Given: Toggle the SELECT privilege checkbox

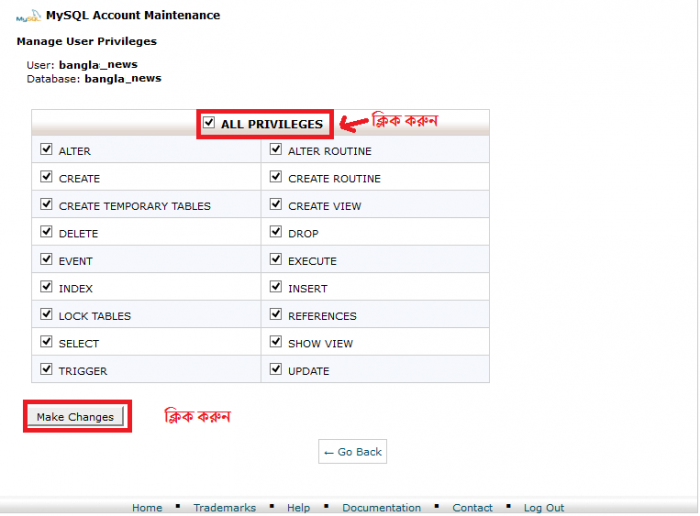Looking at the screenshot, I should point(46,342).
